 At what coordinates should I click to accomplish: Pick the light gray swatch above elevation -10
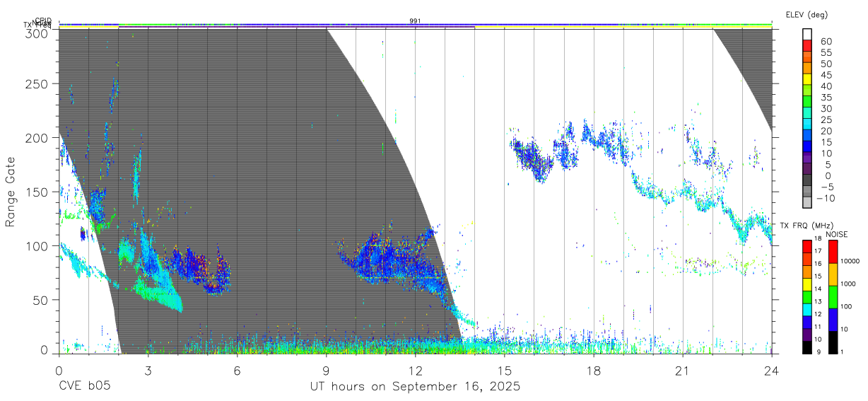pos(807,204)
